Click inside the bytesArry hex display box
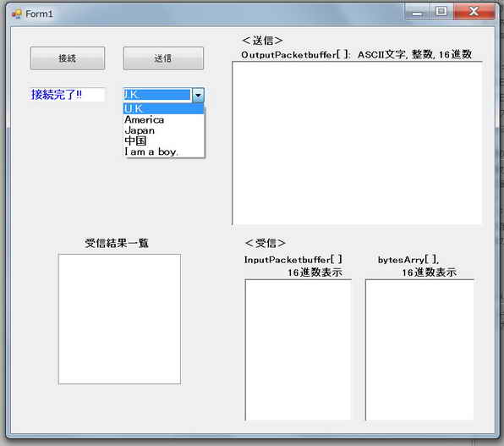The height and width of the screenshot is (446, 504). [419, 350]
